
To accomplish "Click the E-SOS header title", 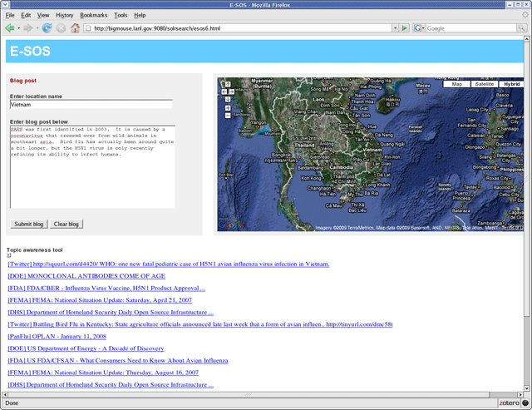I will (30, 52).
